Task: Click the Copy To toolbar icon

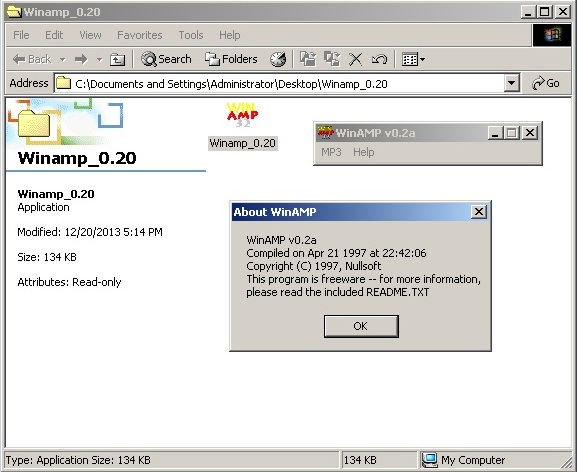Action: click(332, 59)
